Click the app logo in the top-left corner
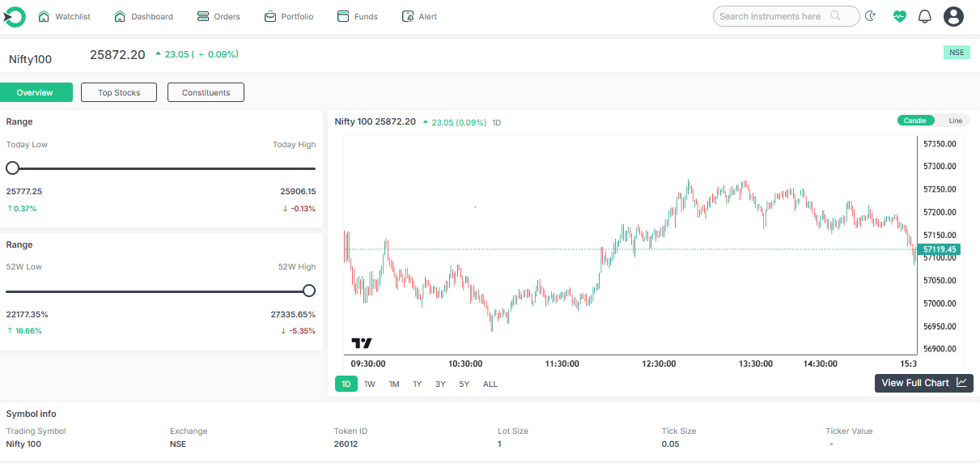The width and height of the screenshot is (980, 463). point(15,16)
